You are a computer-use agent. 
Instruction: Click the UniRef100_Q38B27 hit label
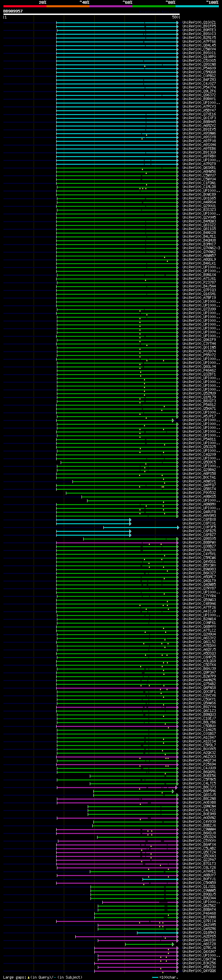[x=199, y=546]
